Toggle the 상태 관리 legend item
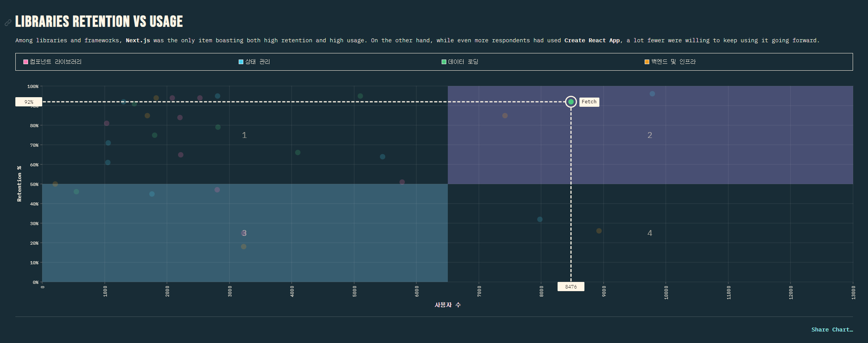Screen dimensions: 868x343 [254, 62]
